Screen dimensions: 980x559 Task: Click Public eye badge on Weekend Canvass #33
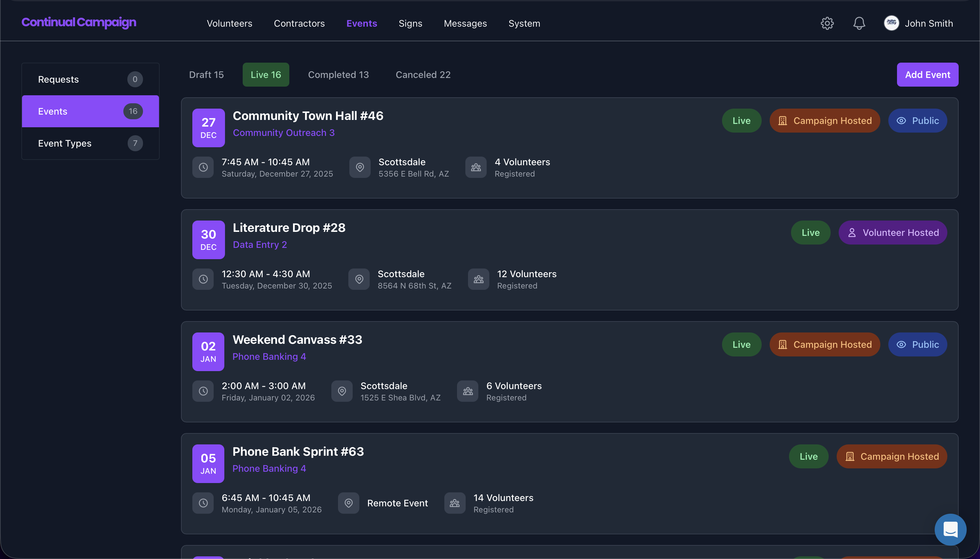tap(917, 344)
